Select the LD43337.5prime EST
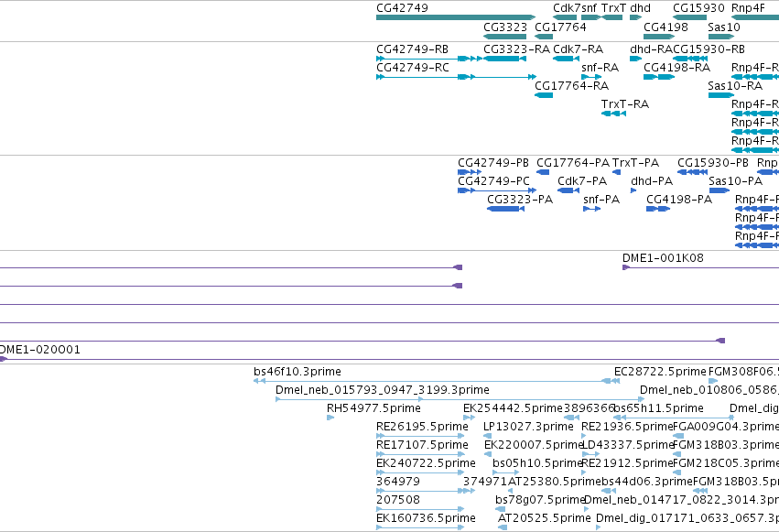Viewport: 779px width, 532px height. pyautogui.click(x=590, y=454)
